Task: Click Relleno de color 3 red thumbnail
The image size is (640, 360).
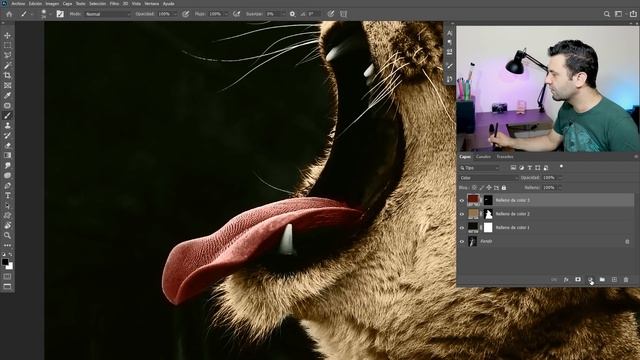Action: [473, 200]
